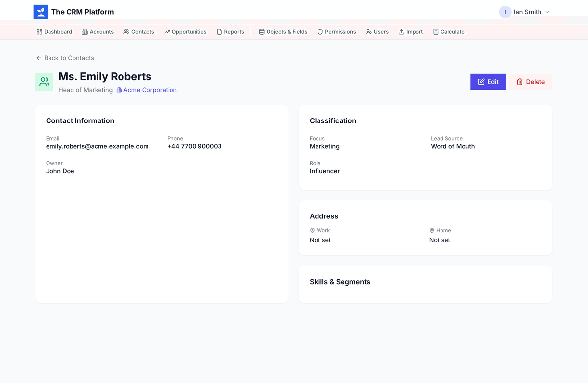Open the Dashboard nav item
This screenshot has height=383, width=588.
(54, 32)
